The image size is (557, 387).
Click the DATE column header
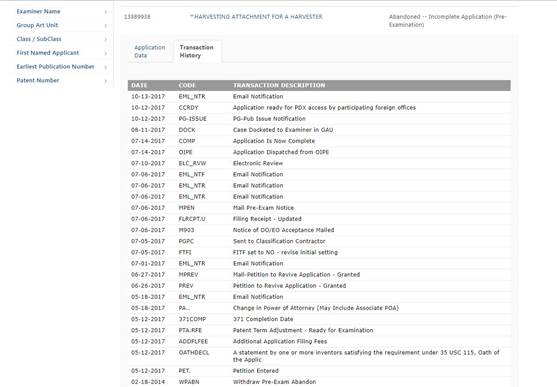pyautogui.click(x=139, y=85)
